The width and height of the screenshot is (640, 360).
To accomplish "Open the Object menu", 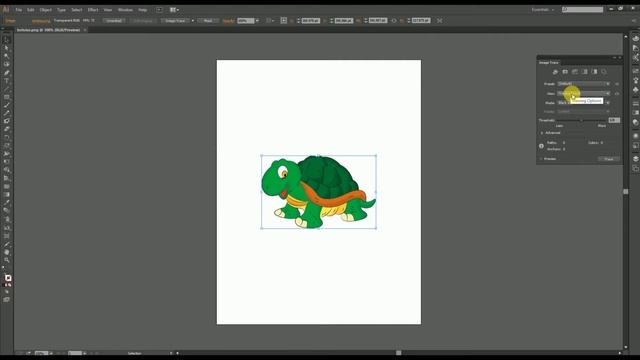I will pos(46,9).
